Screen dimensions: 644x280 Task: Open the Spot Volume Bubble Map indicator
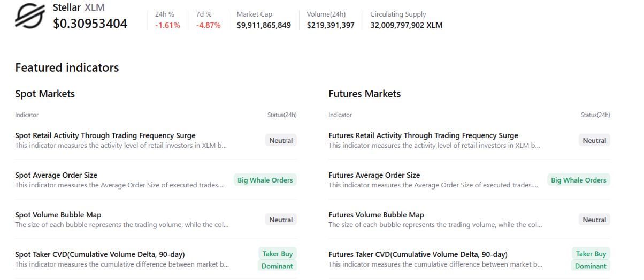(58, 215)
